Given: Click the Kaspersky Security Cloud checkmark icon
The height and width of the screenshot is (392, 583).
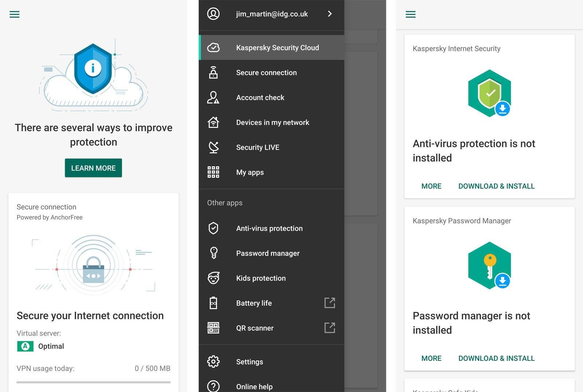Looking at the screenshot, I should tap(214, 48).
